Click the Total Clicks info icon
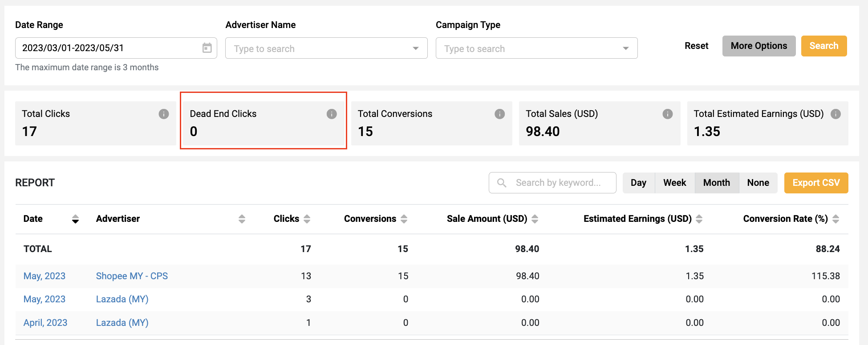 164,114
